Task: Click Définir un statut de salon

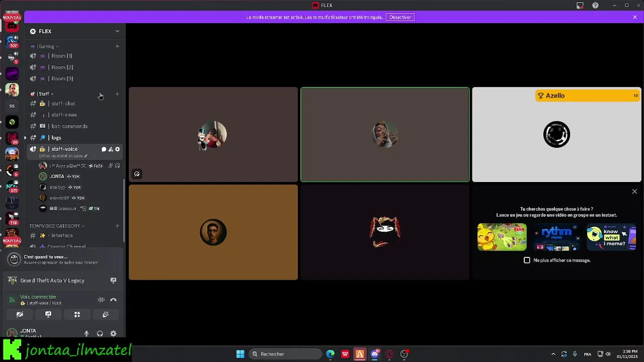Action: [x=63, y=156]
